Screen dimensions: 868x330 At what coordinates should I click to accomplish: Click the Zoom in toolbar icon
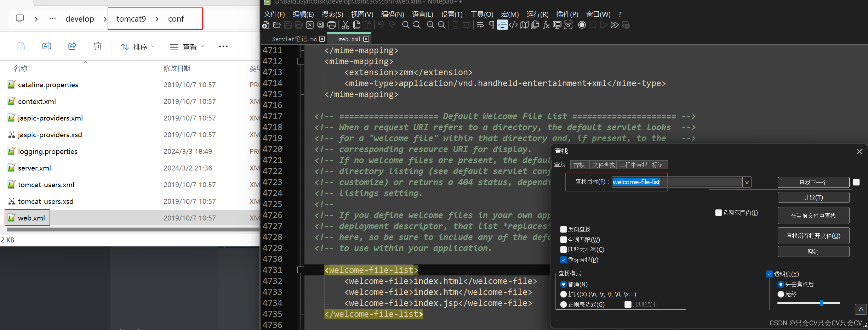pyautogui.click(x=431, y=25)
